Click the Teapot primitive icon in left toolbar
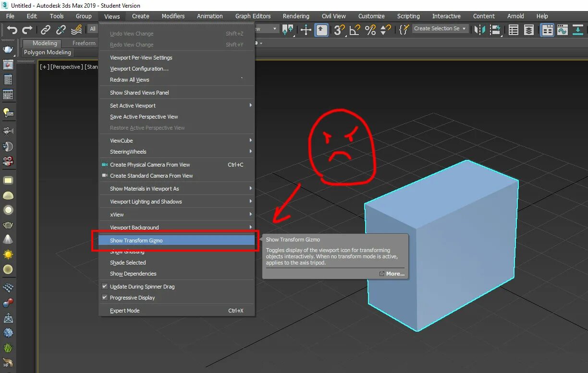This screenshot has height=373, width=588. click(8, 225)
